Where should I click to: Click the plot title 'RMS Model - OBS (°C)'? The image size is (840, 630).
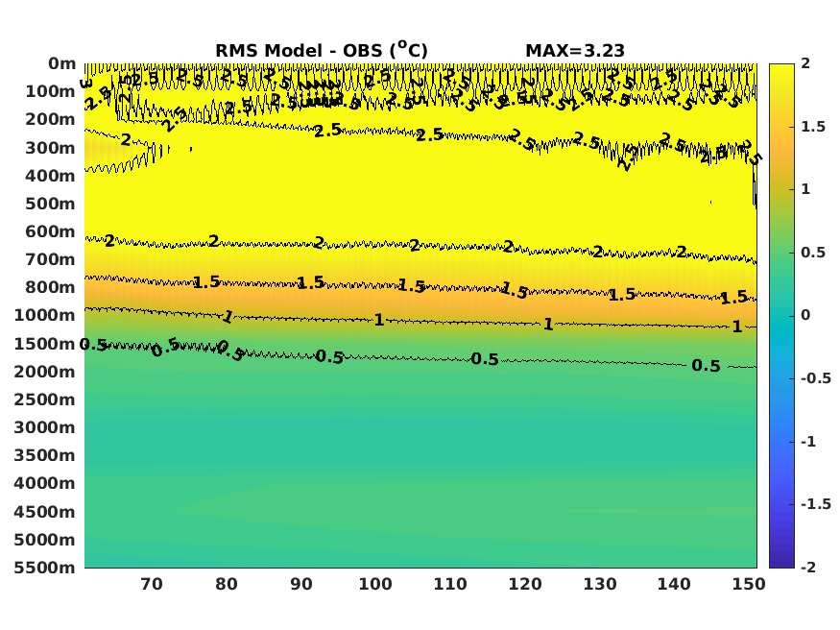tap(322, 50)
